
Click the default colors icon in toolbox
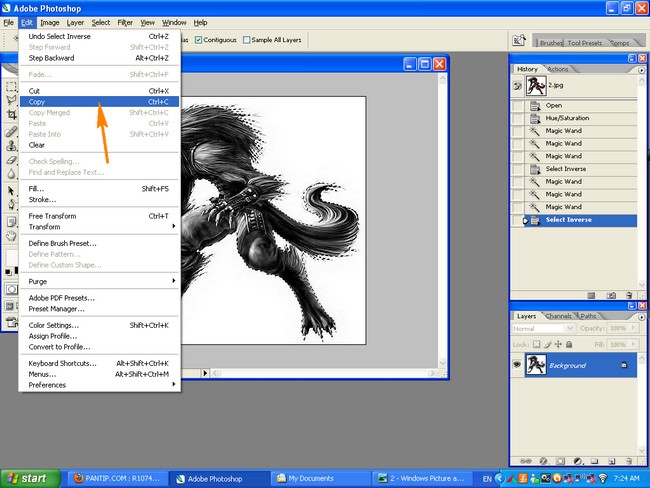click(x=8, y=272)
